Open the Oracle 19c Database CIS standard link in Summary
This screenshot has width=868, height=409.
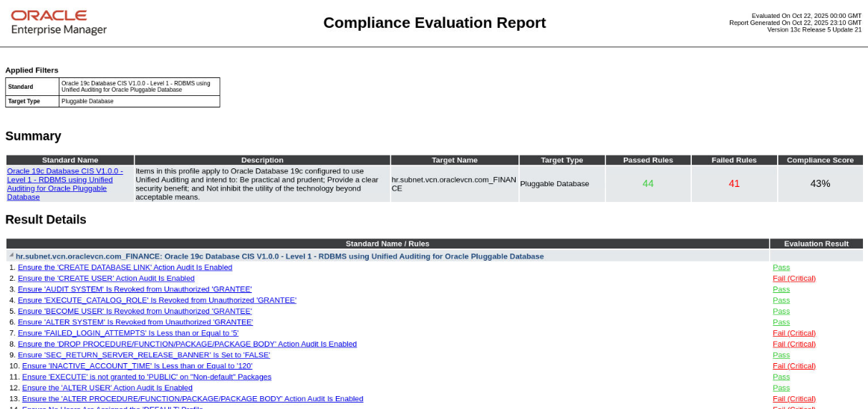click(x=64, y=183)
